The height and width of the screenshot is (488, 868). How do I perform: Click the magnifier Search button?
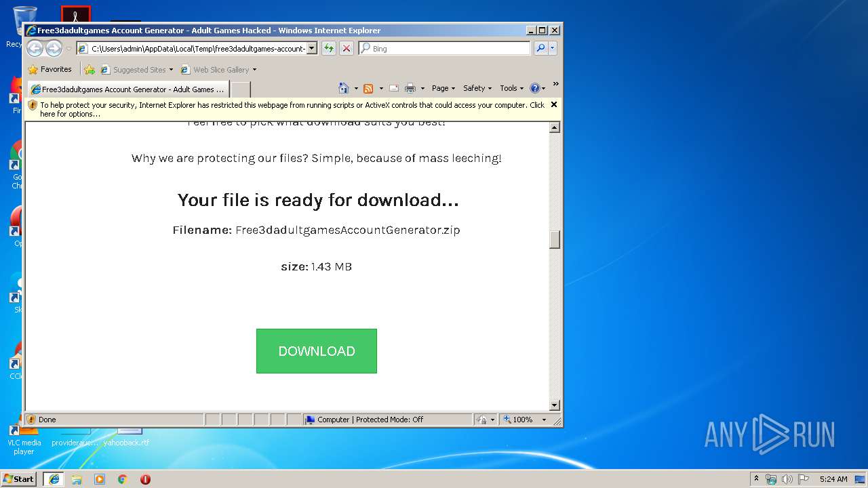(540, 48)
